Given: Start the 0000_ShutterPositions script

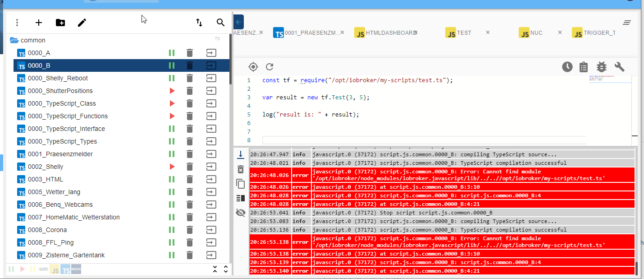Looking at the screenshot, I should click(x=172, y=91).
